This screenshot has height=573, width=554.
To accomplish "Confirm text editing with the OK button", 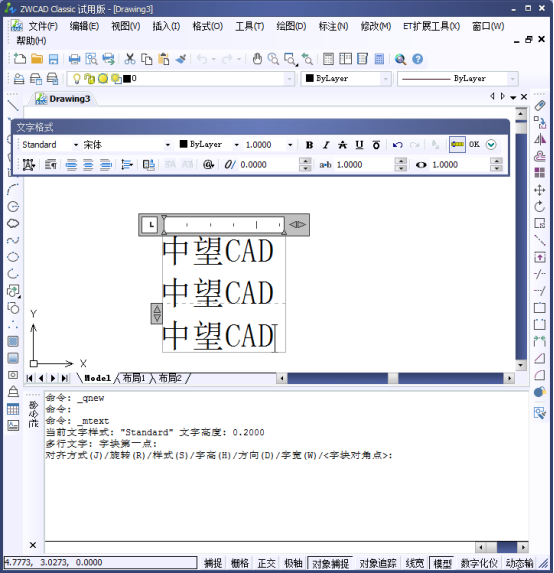I will click(474, 144).
